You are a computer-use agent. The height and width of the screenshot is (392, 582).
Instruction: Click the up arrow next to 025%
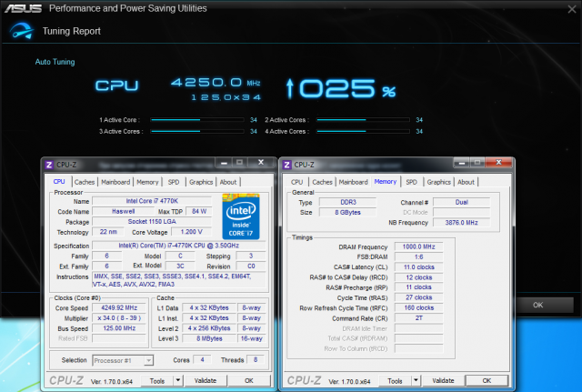tap(290, 88)
